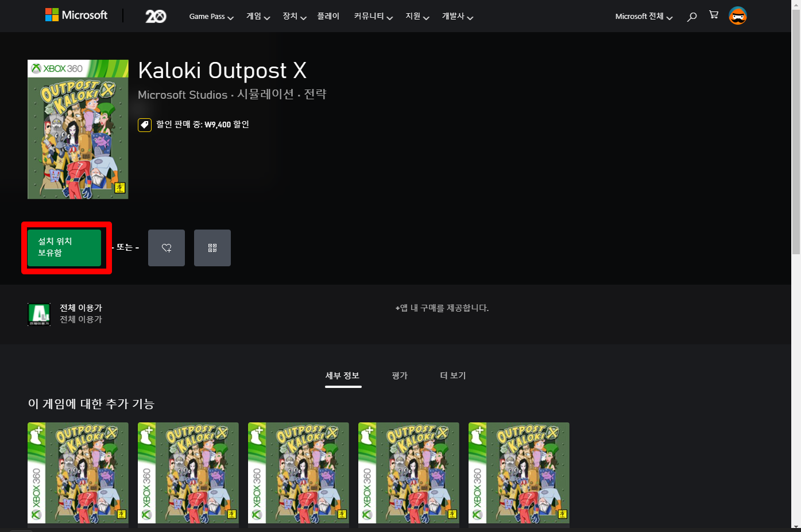This screenshot has height=532, width=801.
Task: Expand the 커뮤니티 menu
Action: pyautogui.click(x=373, y=17)
